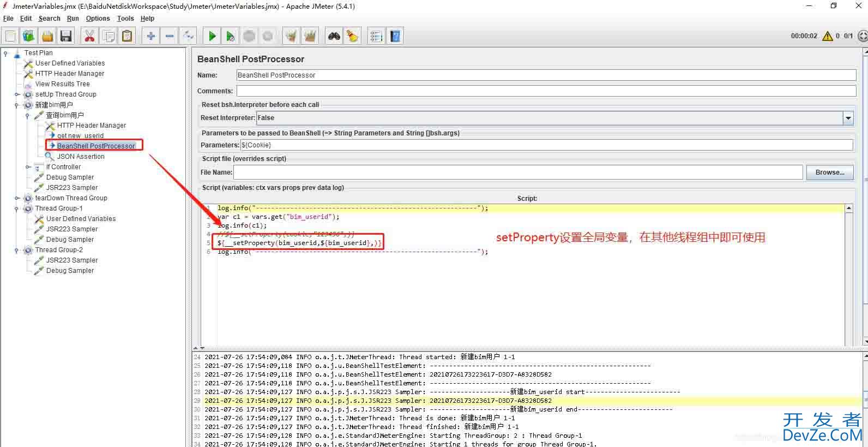
Task: Start test with no pauses icon
Action: (x=231, y=36)
